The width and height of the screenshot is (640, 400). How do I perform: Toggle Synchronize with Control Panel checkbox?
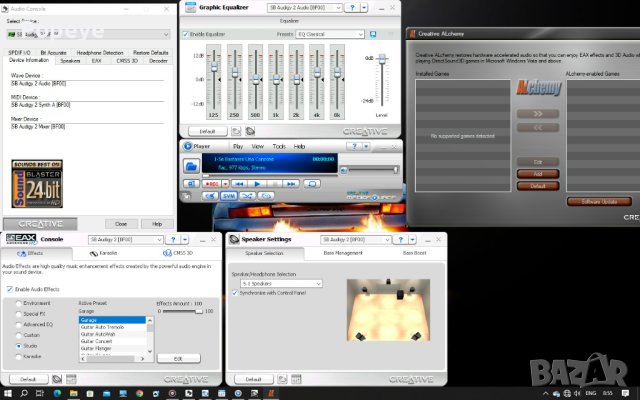pos(235,293)
